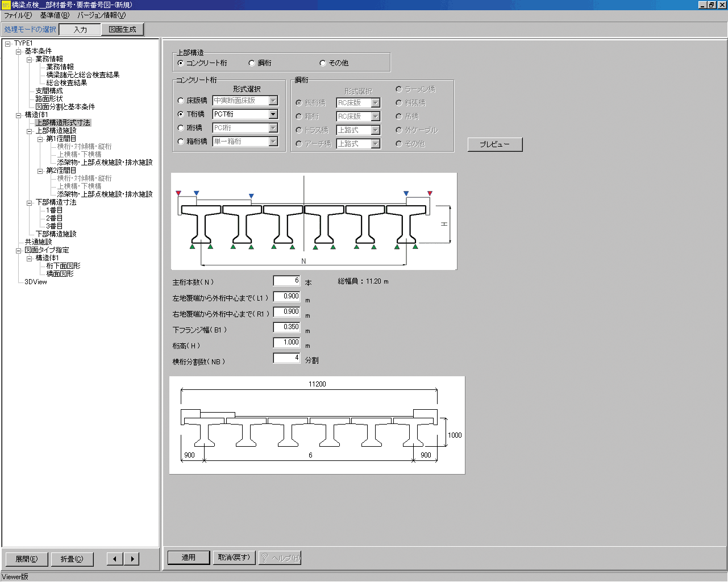
Task: Click the 展開(E) expand button
Action: coord(26,559)
